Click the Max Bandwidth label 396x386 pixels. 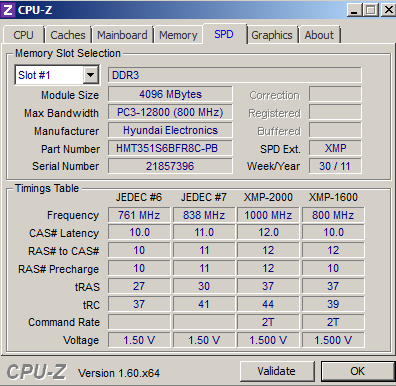pos(61,113)
